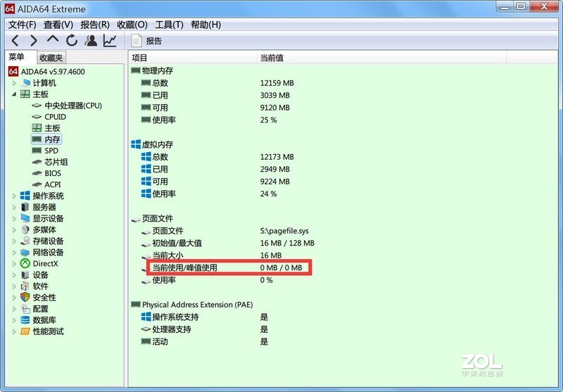This screenshot has width=563, height=392.
Task: Click the 数据库 database icon
Action: 25,320
